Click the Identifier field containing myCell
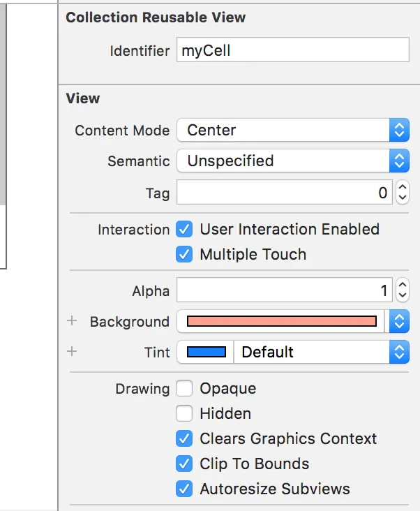 click(292, 51)
